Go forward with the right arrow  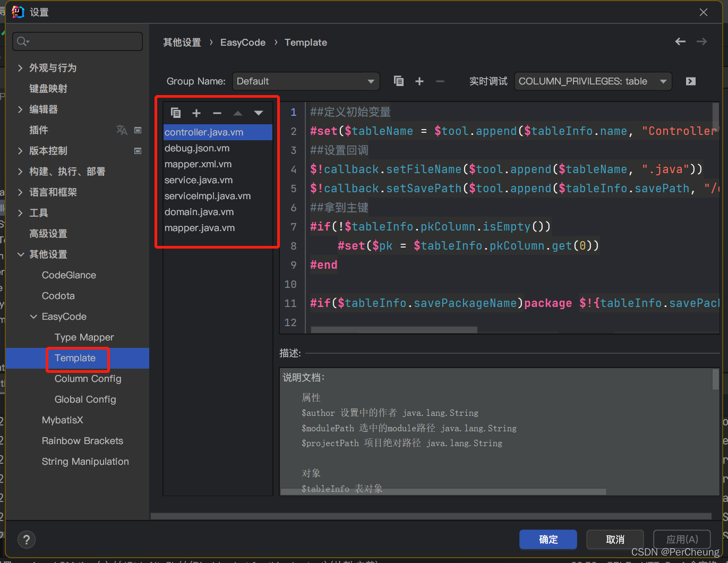point(701,41)
